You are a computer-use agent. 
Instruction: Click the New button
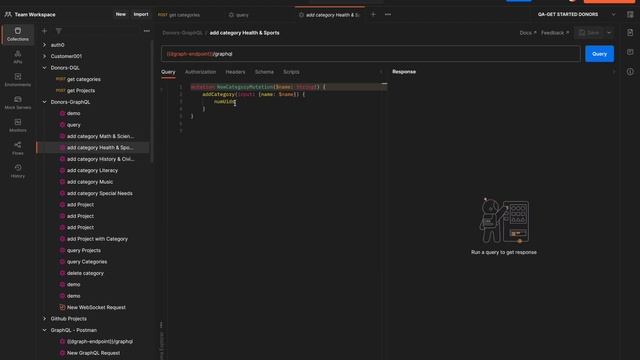120,14
